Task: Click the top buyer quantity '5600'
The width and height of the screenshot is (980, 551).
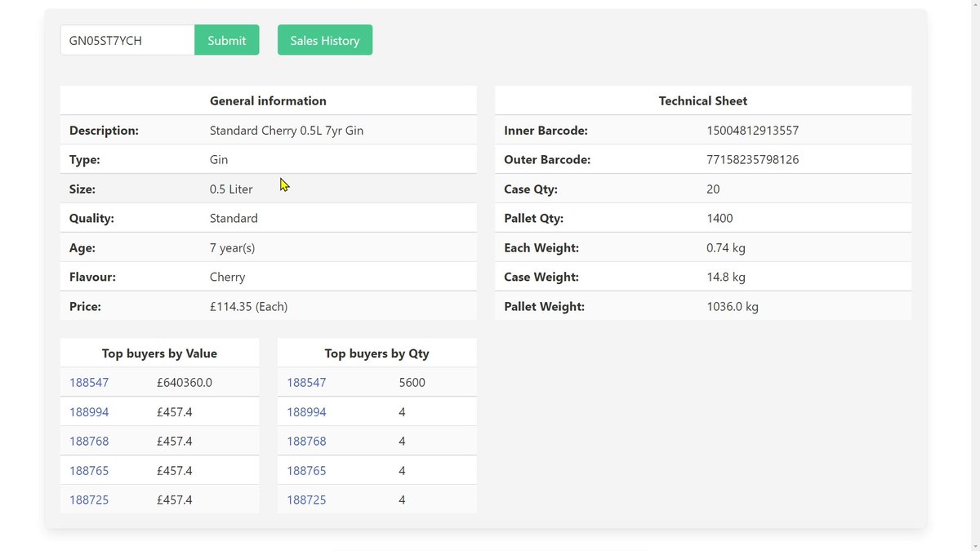Action: pyautogui.click(x=412, y=382)
